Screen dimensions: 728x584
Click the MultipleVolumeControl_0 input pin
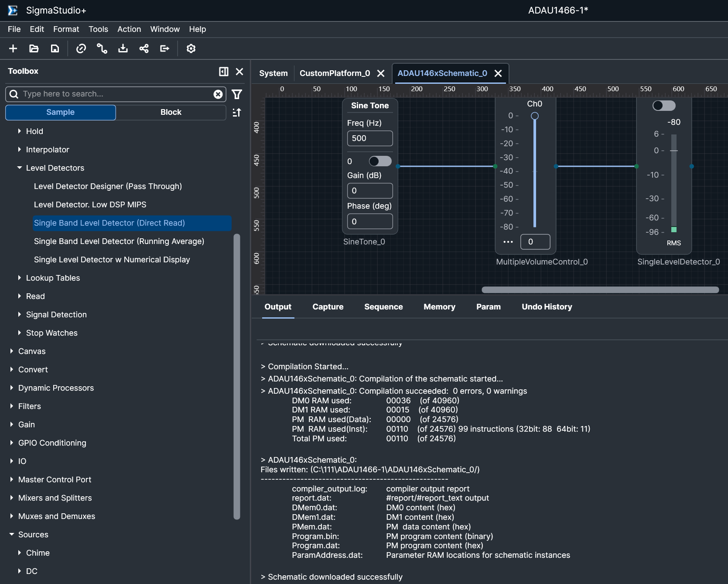[x=495, y=166]
